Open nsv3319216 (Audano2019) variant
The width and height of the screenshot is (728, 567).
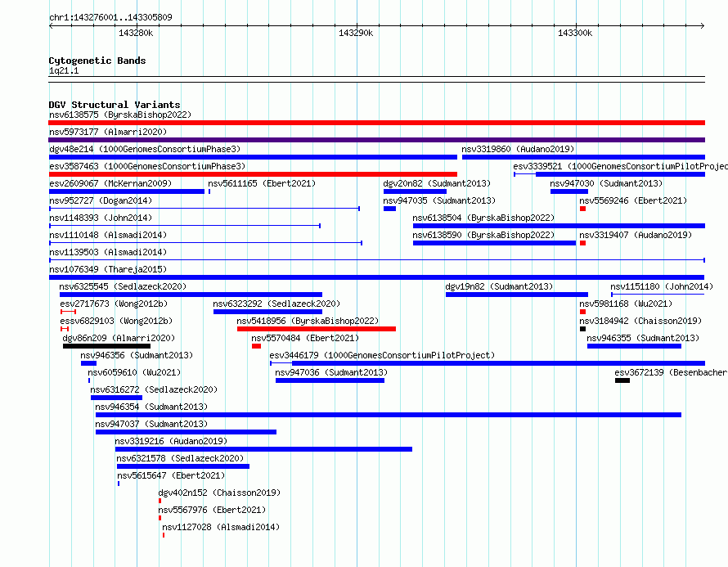[171, 441]
